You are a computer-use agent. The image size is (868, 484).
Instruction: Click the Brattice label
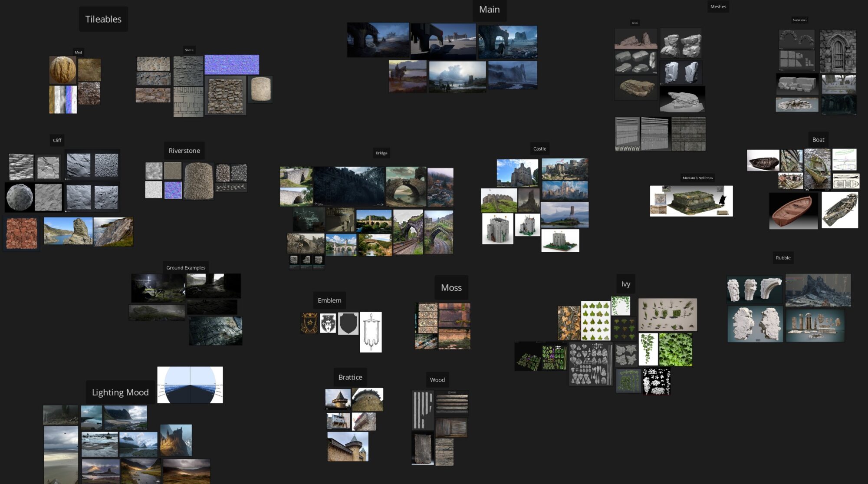point(350,377)
